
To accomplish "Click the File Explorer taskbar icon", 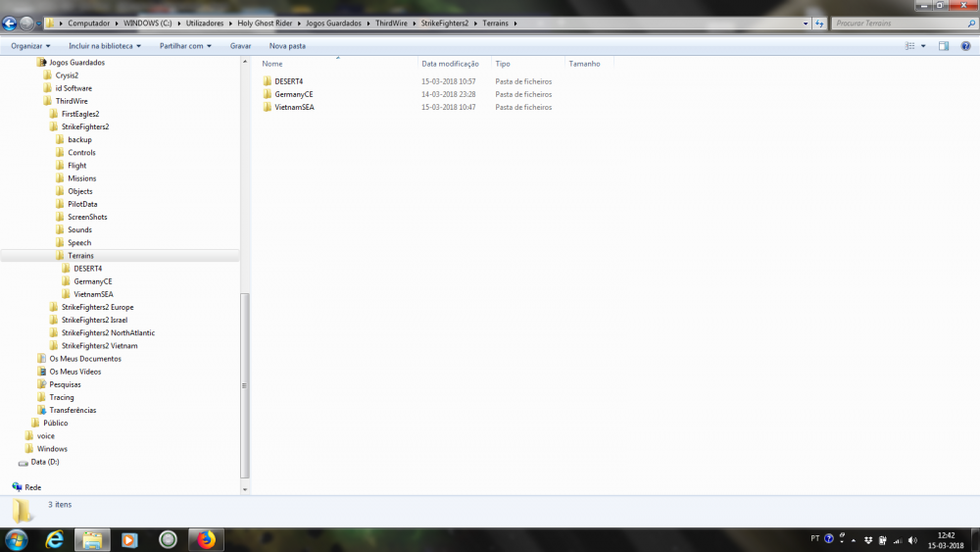I will tap(92, 540).
